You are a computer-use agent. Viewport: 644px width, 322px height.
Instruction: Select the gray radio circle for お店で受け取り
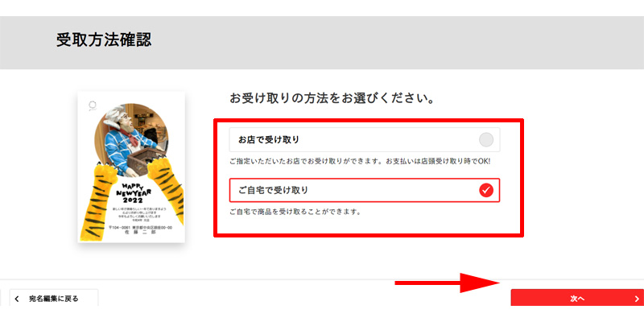pyautogui.click(x=486, y=139)
